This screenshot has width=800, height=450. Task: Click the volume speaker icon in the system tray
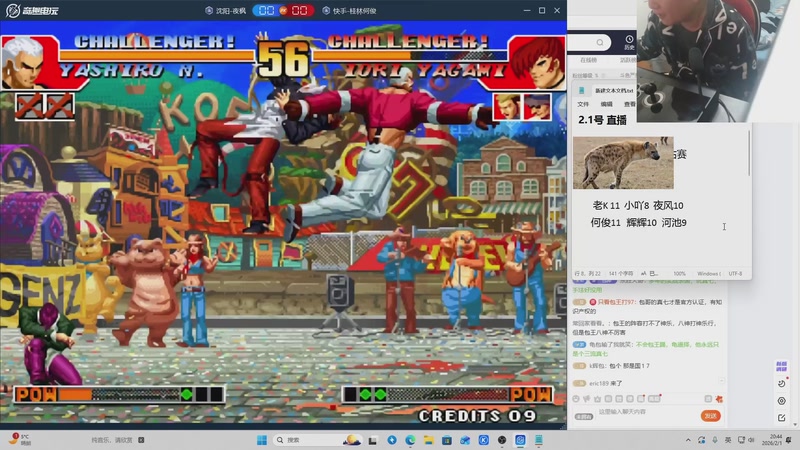click(x=752, y=440)
